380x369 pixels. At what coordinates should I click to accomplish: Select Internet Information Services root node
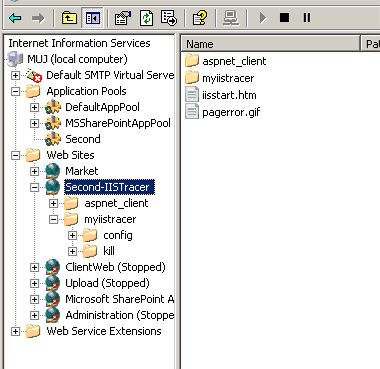click(79, 43)
